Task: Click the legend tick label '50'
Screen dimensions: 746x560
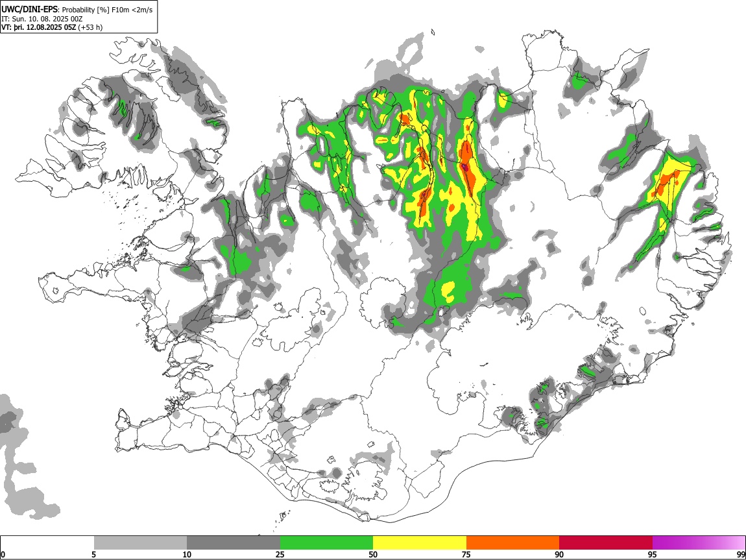Action: point(373,554)
